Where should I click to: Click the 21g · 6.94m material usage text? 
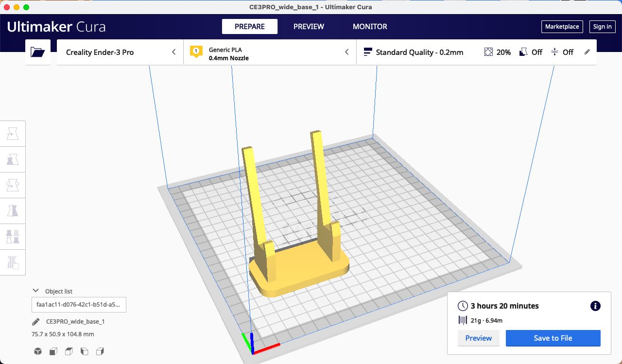pyautogui.click(x=486, y=320)
